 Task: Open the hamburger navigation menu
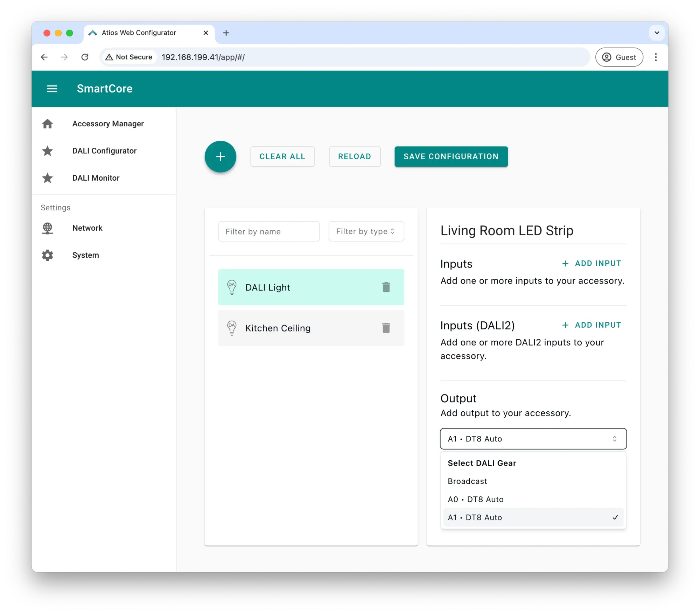tap(52, 89)
